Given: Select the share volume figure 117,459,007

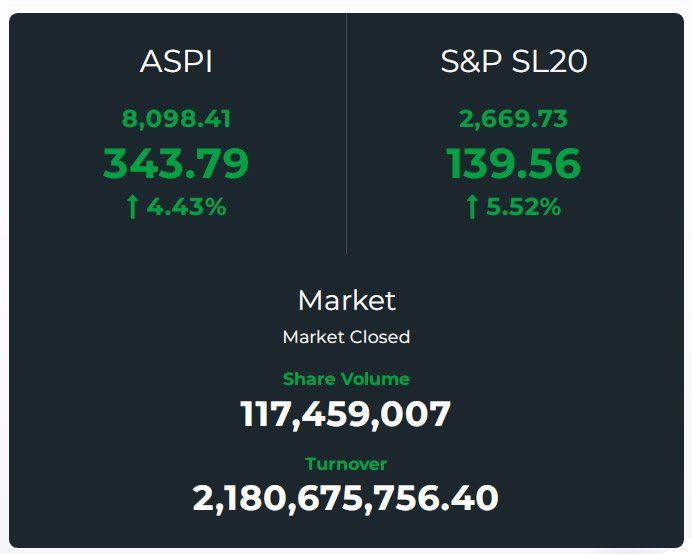Looking at the screenshot, I should (x=346, y=414).
